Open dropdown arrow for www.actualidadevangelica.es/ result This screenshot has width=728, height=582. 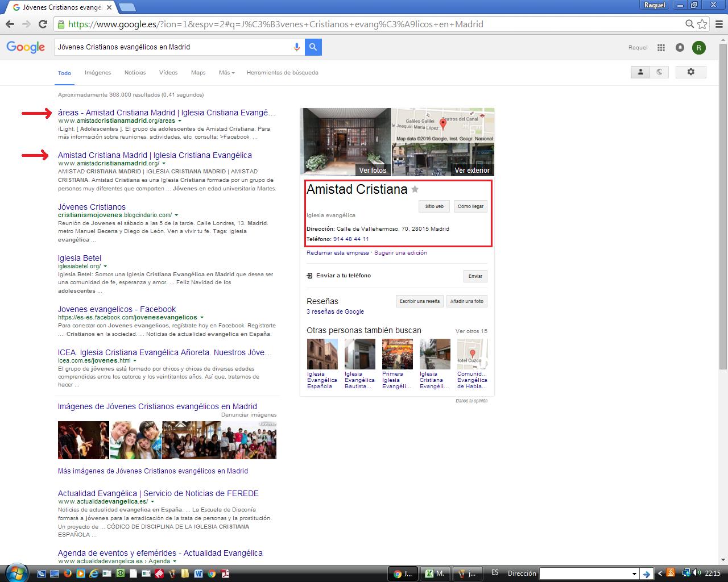point(152,502)
